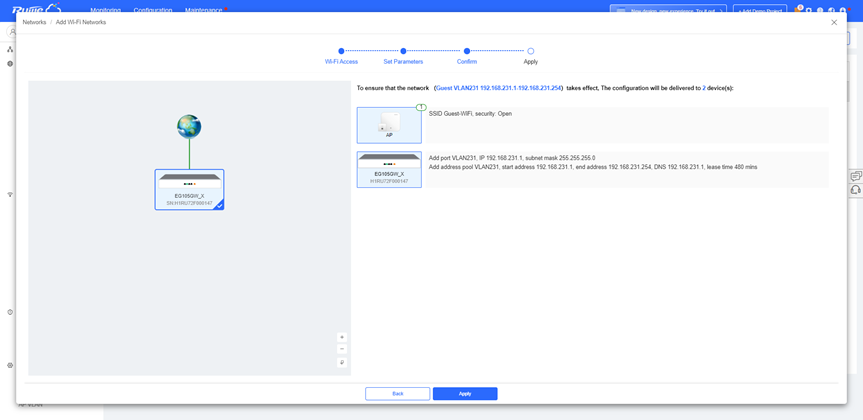Open the Configuration menu

152,10
